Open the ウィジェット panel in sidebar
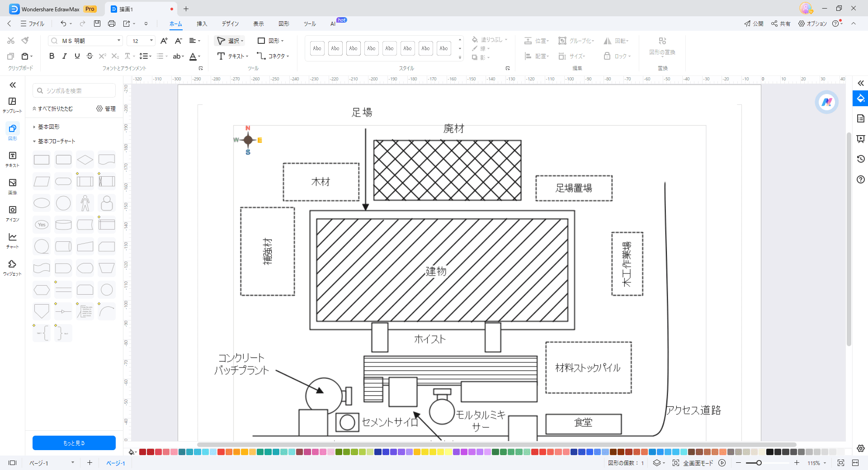The height and width of the screenshot is (470, 868). (x=13, y=267)
